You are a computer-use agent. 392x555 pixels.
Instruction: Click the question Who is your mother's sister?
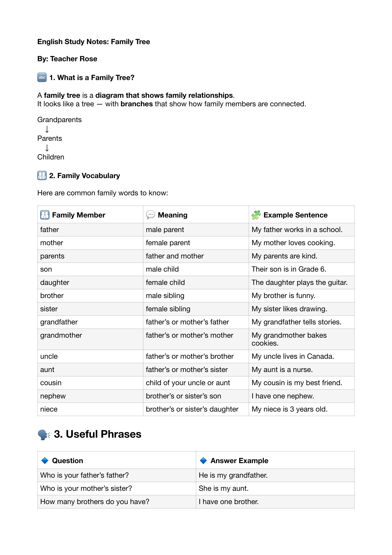coord(86,488)
